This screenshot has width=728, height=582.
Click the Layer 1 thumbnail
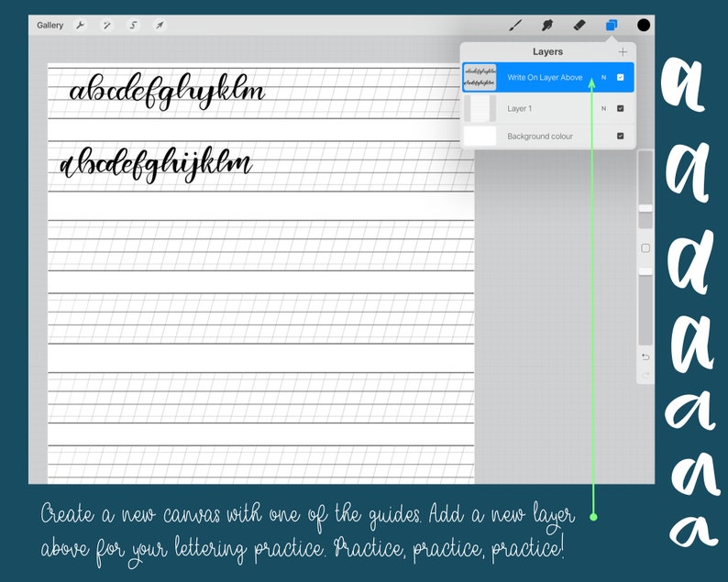click(480, 108)
